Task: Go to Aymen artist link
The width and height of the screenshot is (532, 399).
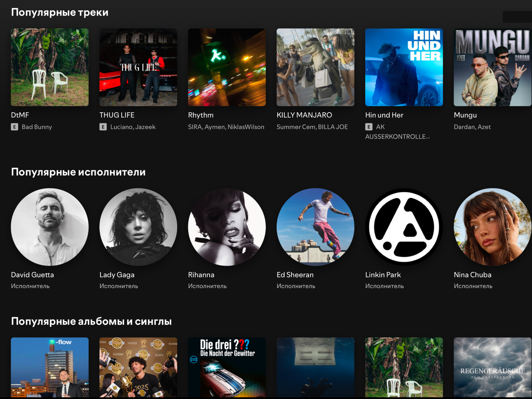Action: [215, 127]
